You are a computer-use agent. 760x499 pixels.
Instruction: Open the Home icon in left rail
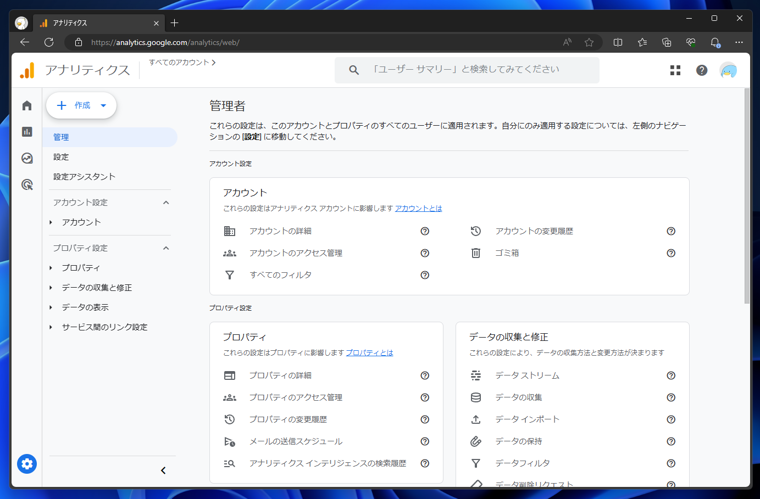coord(27,105)
